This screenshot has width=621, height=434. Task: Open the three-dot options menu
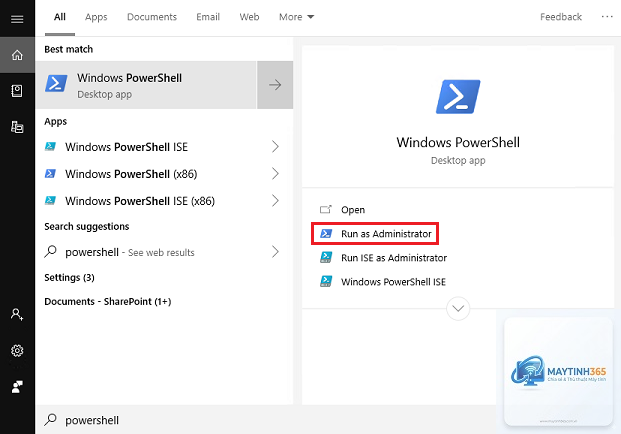point(607,17)
